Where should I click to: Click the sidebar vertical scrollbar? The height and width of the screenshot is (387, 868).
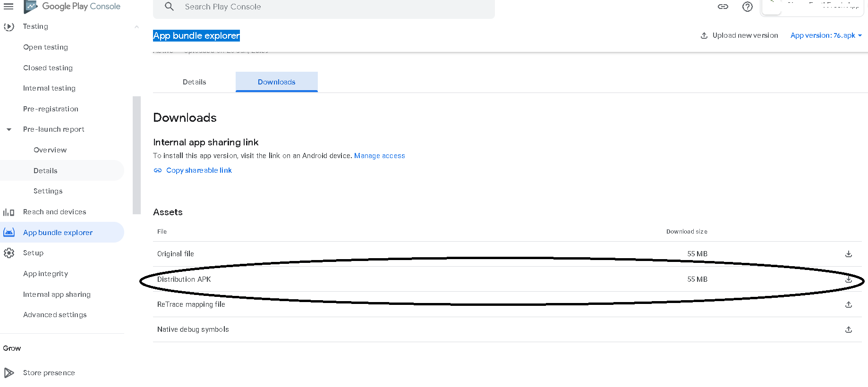pyautogui.click(x=137, y=155)
